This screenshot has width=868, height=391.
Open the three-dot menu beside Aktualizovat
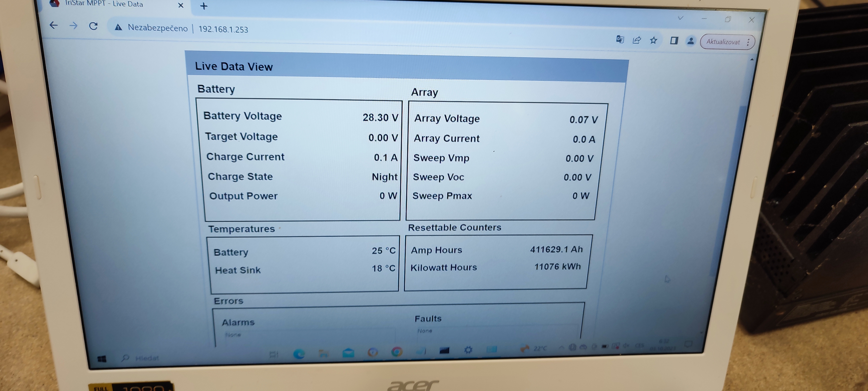[748, 42]
